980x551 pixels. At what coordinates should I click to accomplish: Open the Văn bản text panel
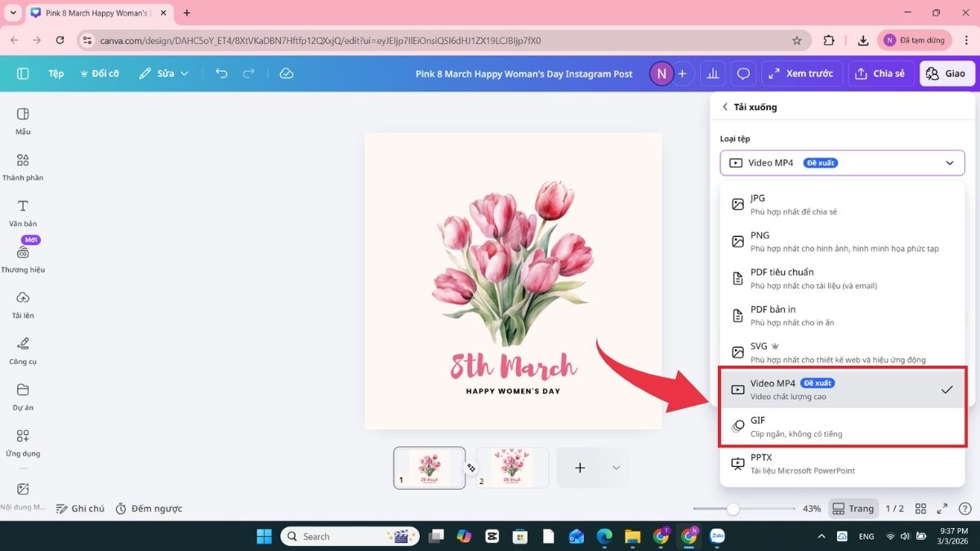coord(23,213)
